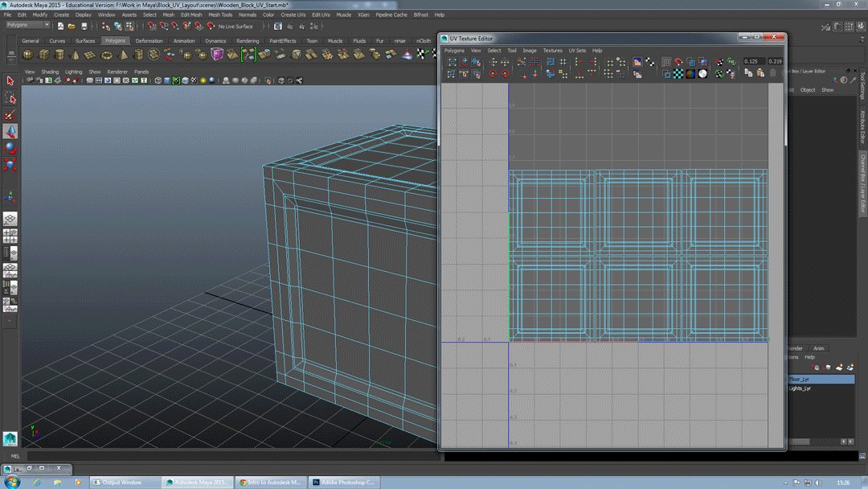Click the coordinate field showing 0.125
The width and height of the screenshot is (868, 489).
click(752, 61)
